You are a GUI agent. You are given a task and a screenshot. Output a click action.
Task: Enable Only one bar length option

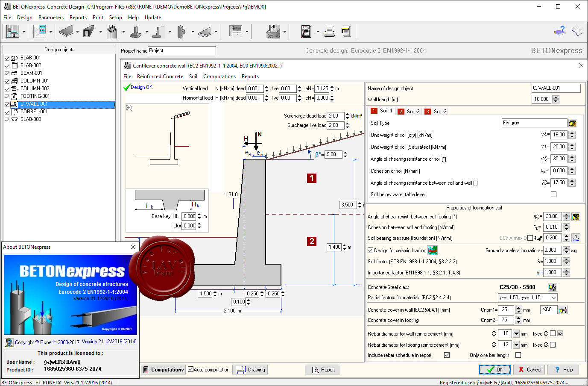tap(518, 355)
